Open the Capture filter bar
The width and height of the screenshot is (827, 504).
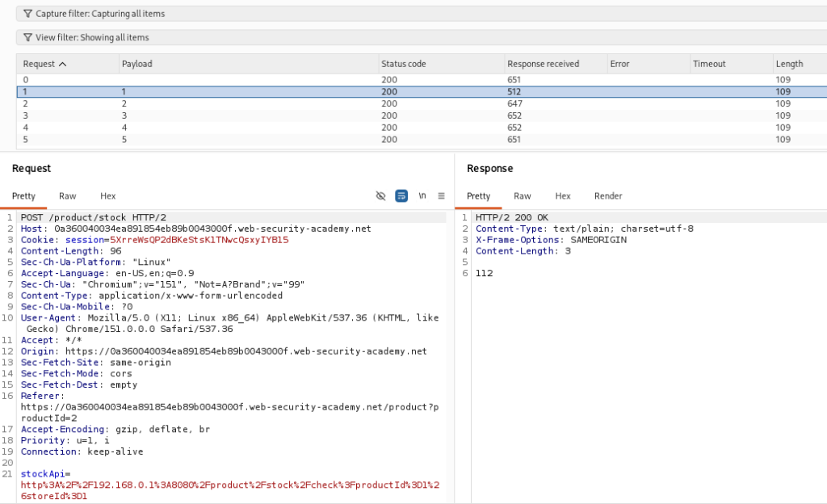422,14
